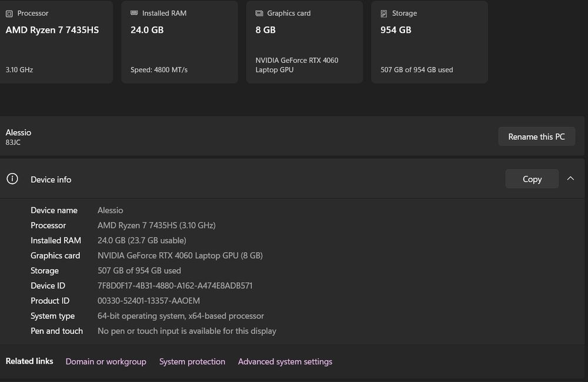
Task: Click the Device name row label
Action: click(54, 210)
